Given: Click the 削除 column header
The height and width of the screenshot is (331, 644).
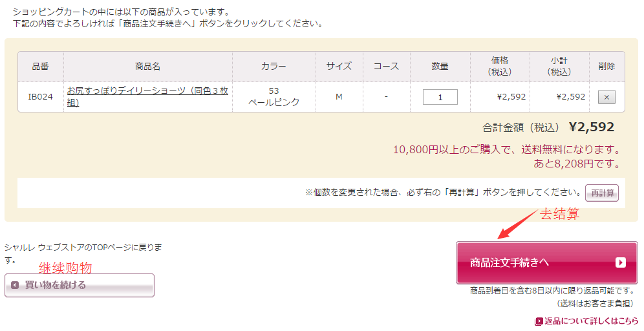Looking at the screenshot, I should pyautogui.click(x=606, y=66).
